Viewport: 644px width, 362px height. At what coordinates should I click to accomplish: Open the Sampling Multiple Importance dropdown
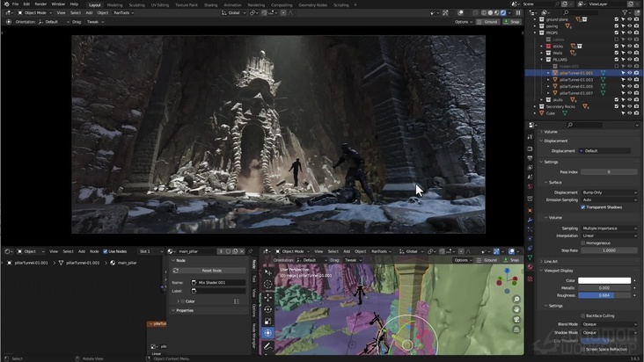609,228
